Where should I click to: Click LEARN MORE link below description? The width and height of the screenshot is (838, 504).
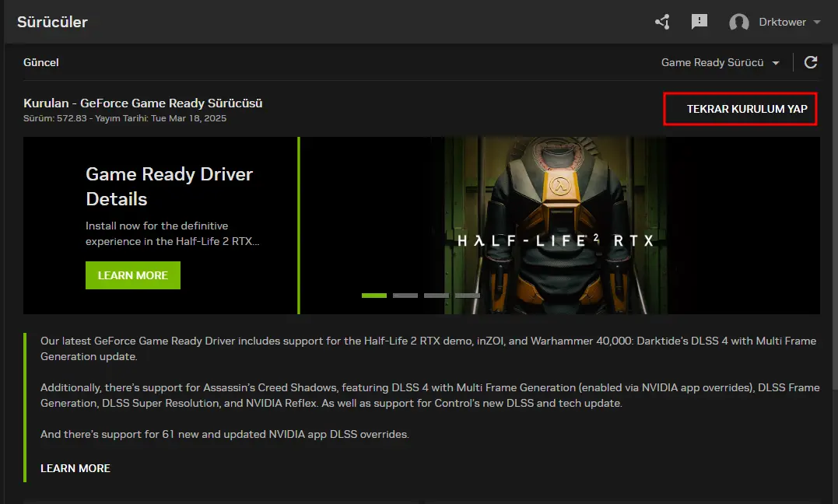point(75,468)
